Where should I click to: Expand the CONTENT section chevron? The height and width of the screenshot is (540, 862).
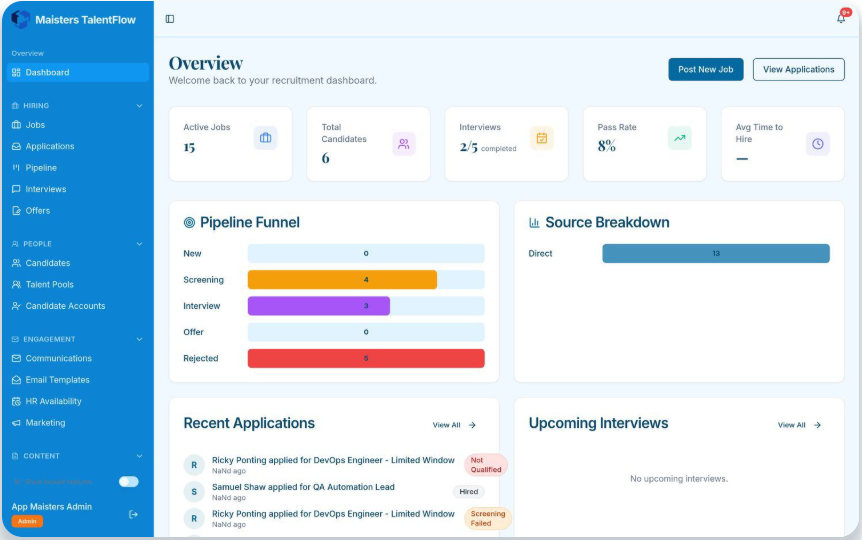139,456
